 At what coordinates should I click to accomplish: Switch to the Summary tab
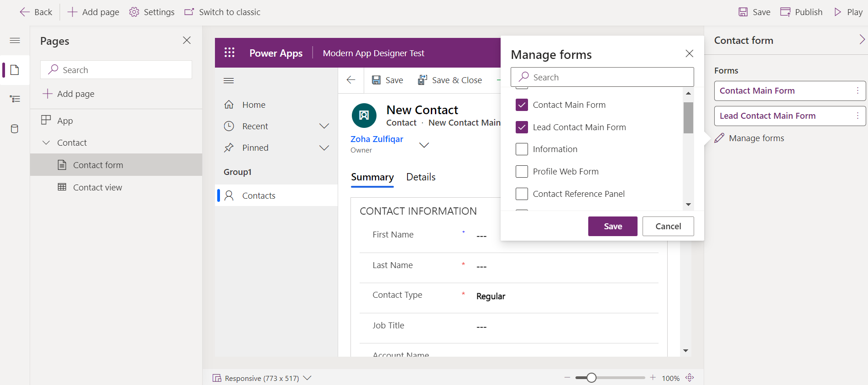(x=372, y=177)
